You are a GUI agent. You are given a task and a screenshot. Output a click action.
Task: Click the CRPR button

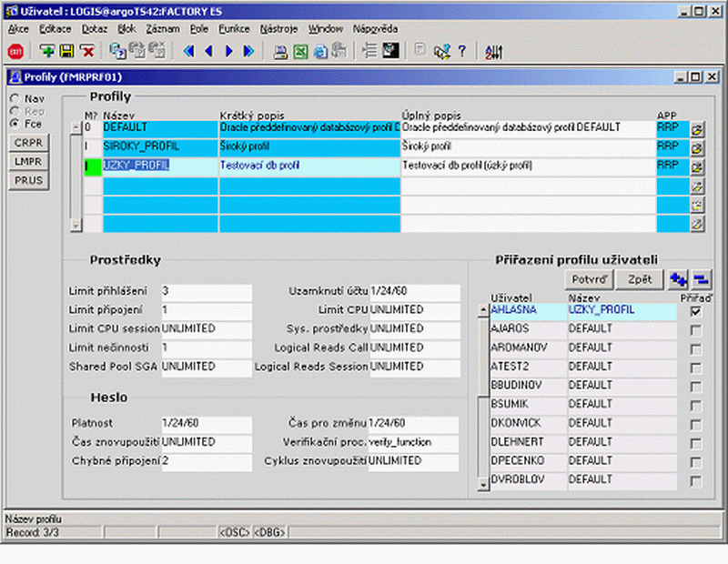tap(28, 143)
